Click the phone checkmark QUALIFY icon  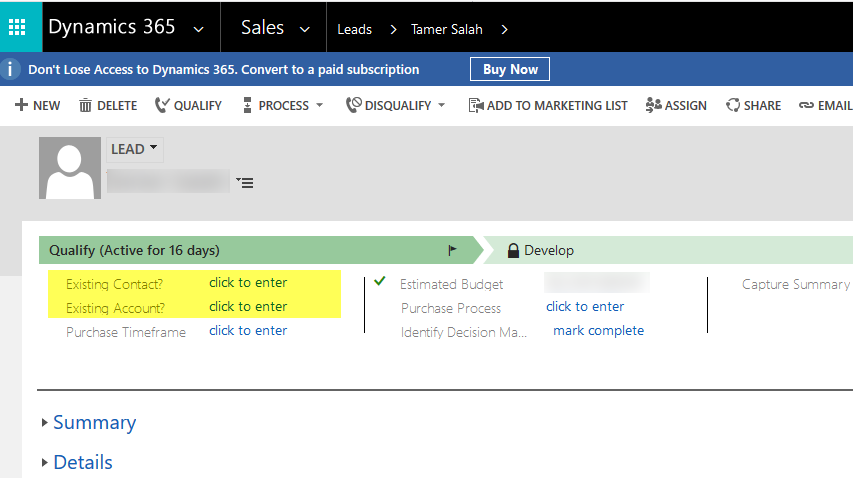click(162, 105)
